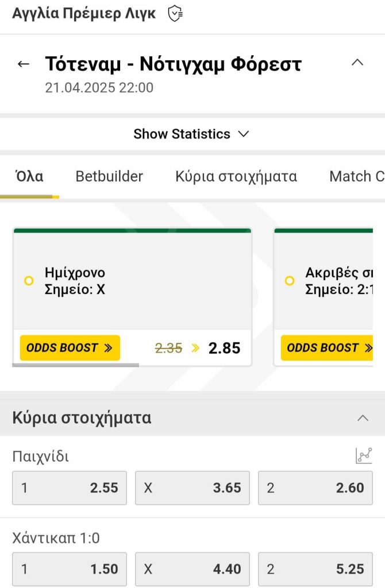
Task: Collapse the match header chevron
Action: coord(357,63)
